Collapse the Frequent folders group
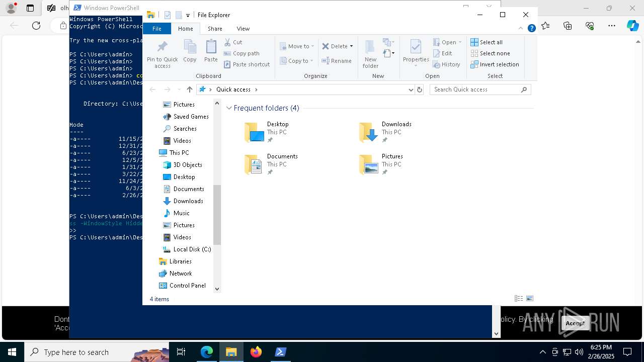644x362 pixels. click(229, 108)
